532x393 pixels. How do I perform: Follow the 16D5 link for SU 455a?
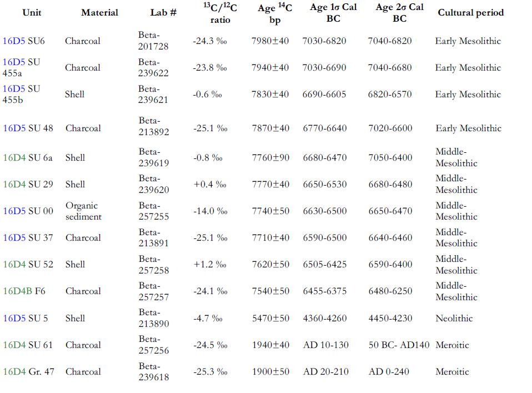[x=14, y=62]
